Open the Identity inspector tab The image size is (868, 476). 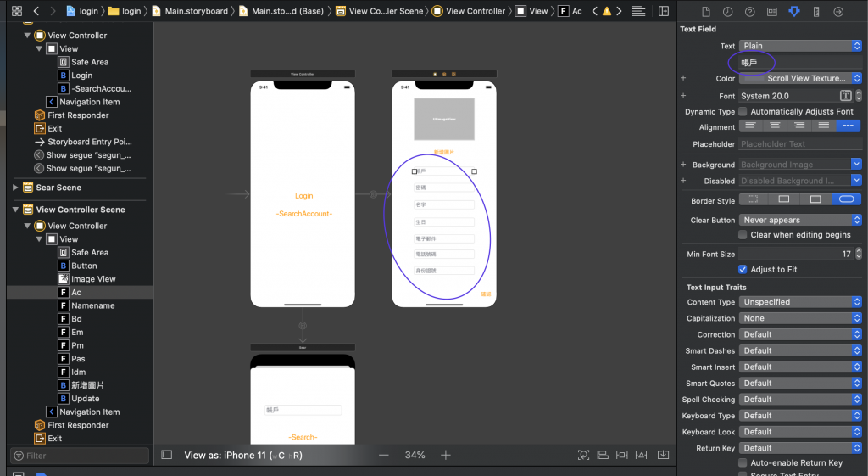(771, 12)
